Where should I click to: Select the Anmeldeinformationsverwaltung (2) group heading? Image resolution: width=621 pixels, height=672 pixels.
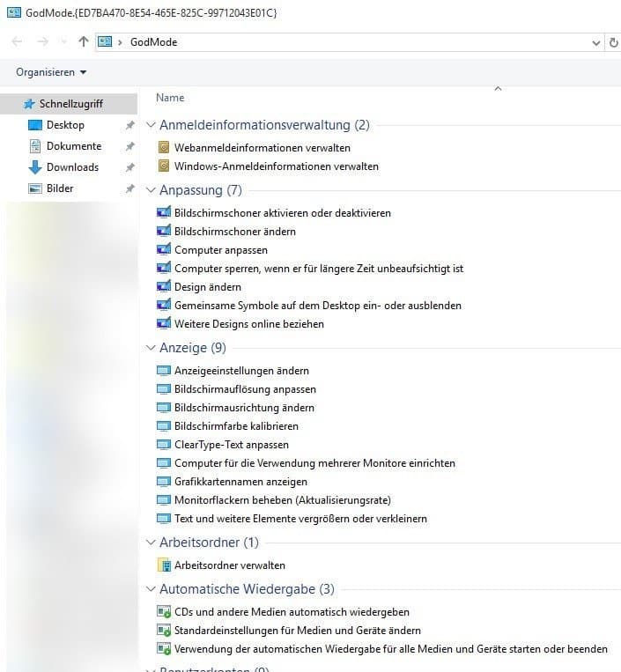pyautogui.click(x=264, y=125)
